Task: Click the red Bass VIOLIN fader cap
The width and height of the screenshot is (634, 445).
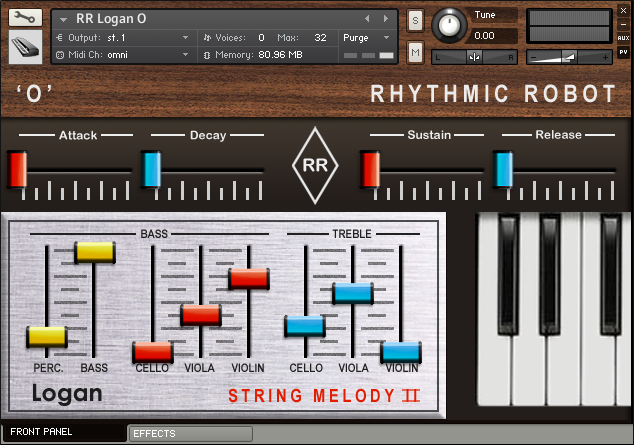Action: pyautogui.click(x=249, y=278)
